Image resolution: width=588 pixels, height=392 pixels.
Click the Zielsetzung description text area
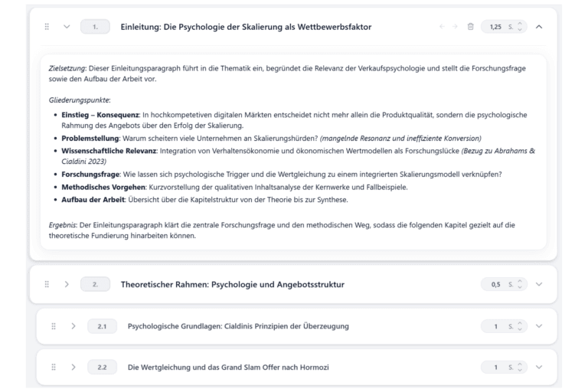[291, 73]
